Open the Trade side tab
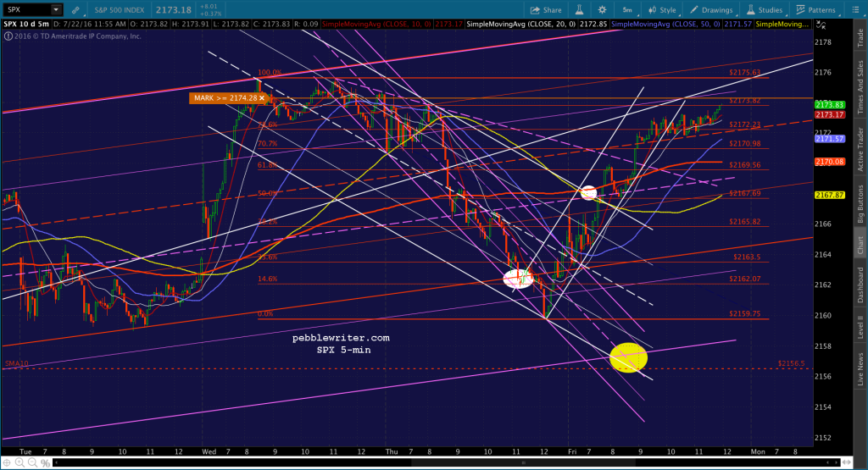Screen dimensions: 868x470 coord(860,37)
